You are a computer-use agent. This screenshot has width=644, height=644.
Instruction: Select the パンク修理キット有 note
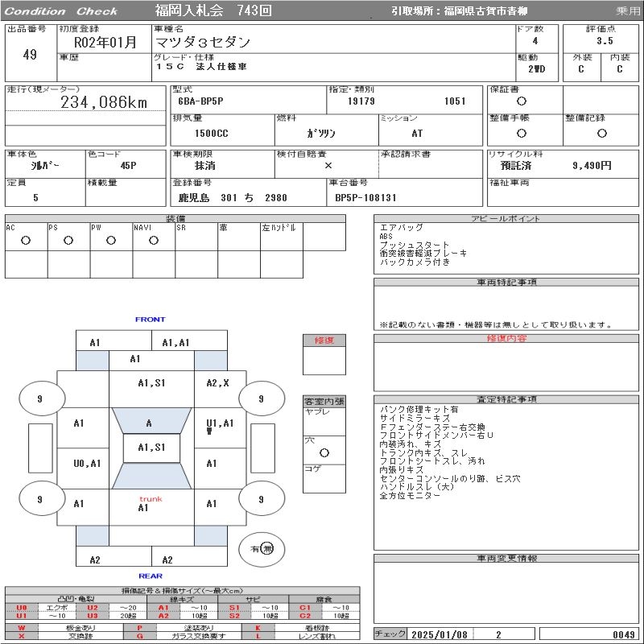(419, 410)
